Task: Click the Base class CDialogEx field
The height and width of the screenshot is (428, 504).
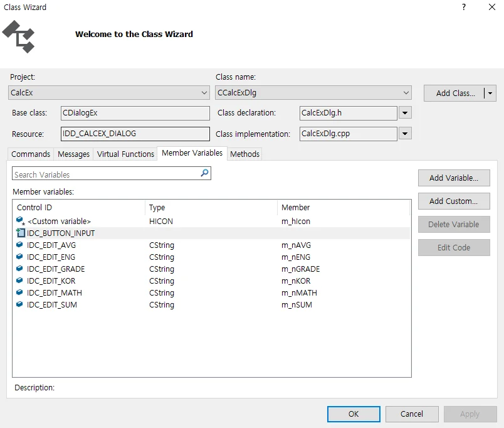Action: point(135,113)
